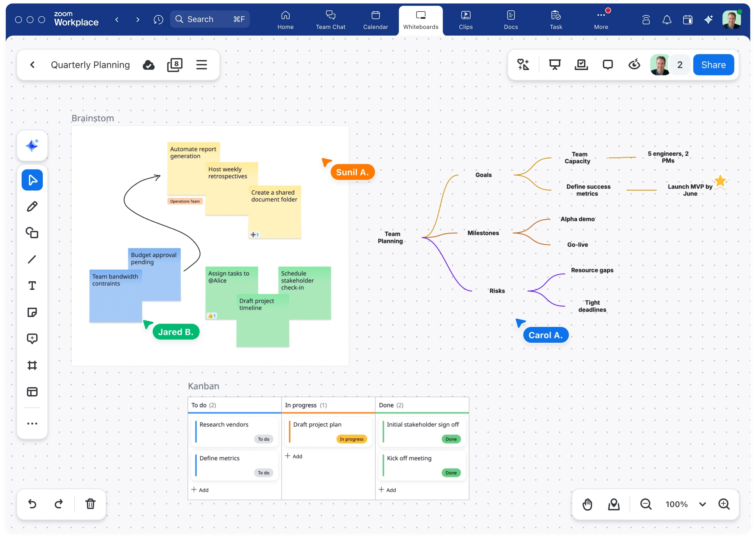Open the Docs tab
756x539 pixels.
tap(511, 20)
